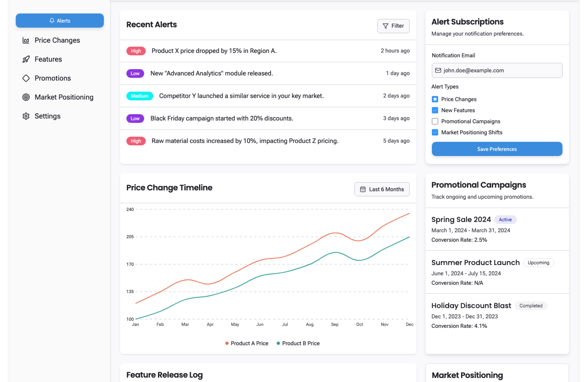Enable the Promotional Campaigns checkbox
Screen dimensions: 588x382
435,121
